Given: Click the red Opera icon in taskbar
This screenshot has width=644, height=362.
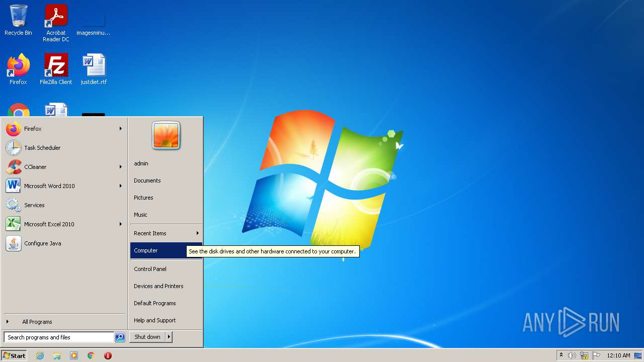Looking at the screenshot, I should (108, 355).
